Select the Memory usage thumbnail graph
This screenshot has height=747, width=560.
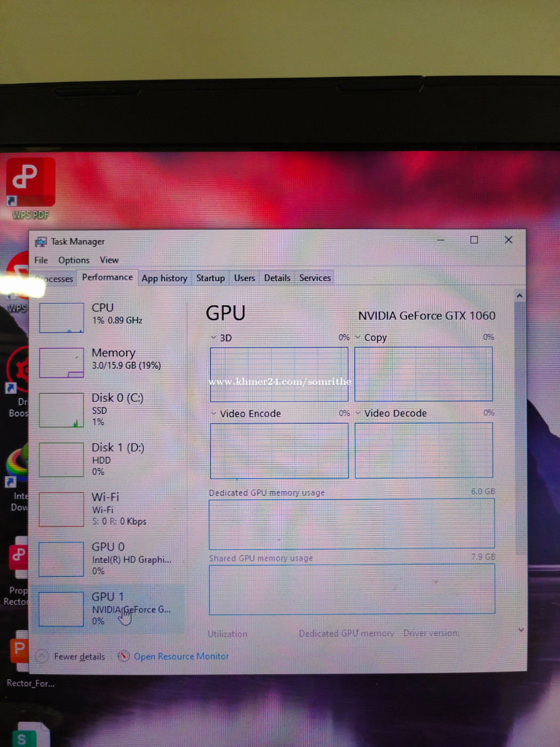tap(62, 363)
